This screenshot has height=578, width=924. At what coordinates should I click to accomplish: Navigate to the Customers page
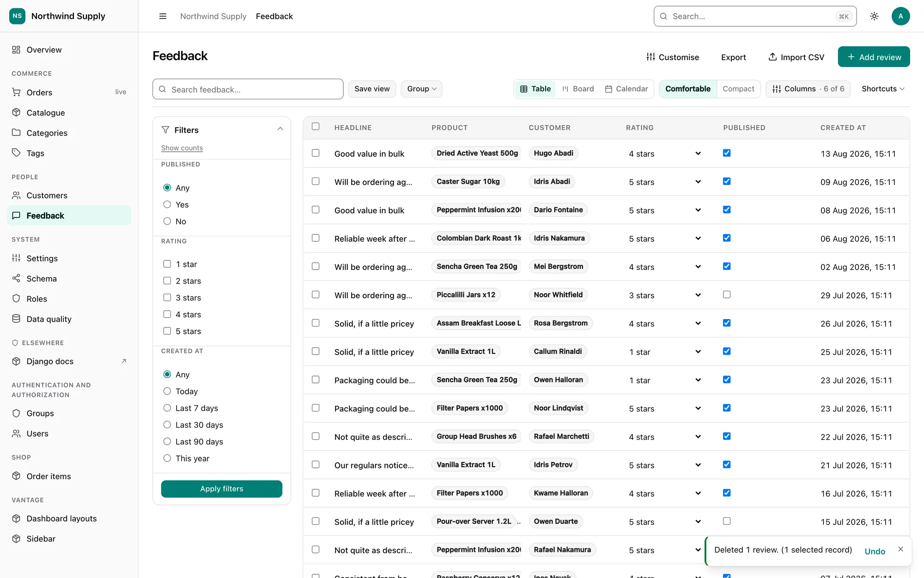point(69,196)
